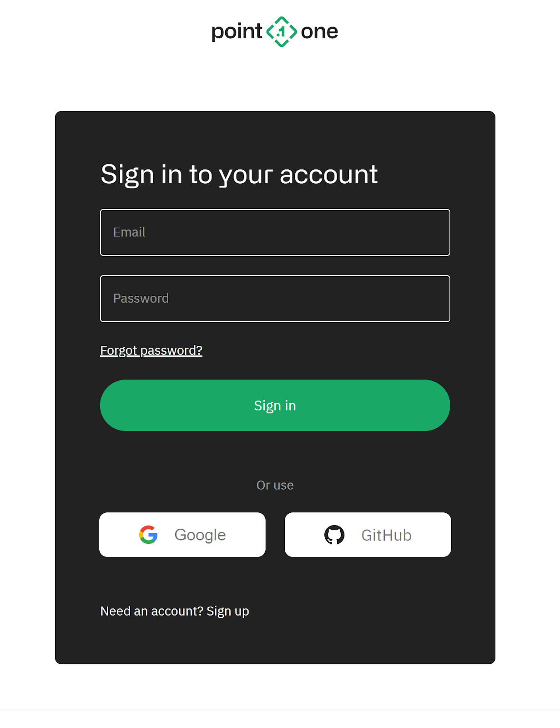Click the green Point One diamond logo icon

[282, 32]
